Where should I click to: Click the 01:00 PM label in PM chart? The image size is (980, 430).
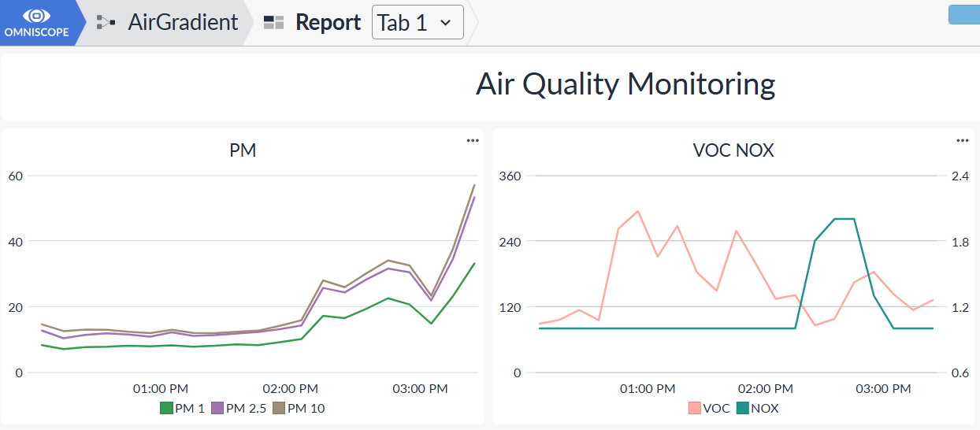point(161,388)
